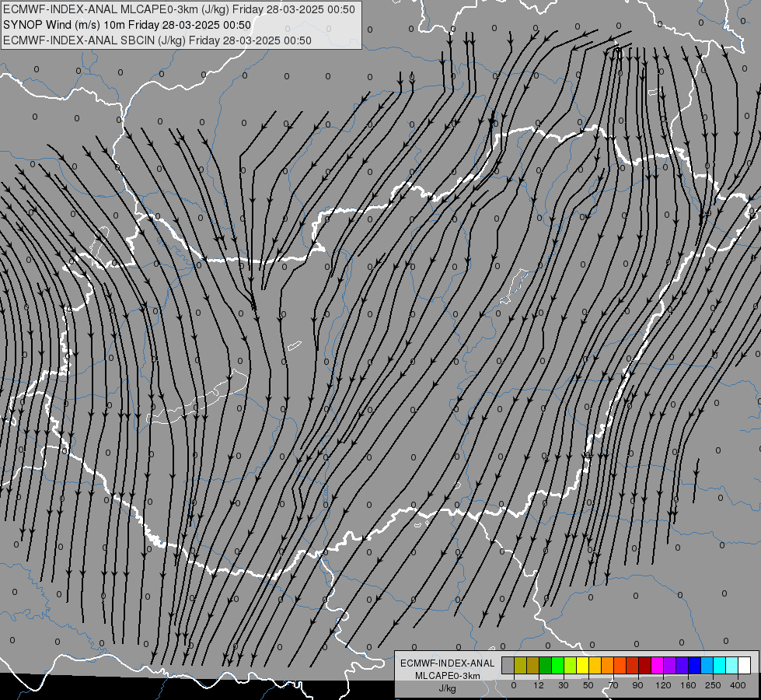The height and width of the screenshot is (700, 761).
Task: Click the '400' tick label on the legend scale
Action: coord(738,685)
